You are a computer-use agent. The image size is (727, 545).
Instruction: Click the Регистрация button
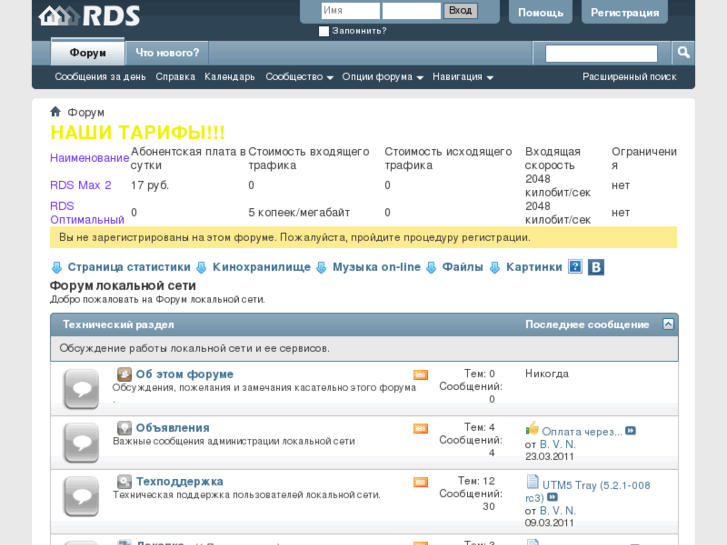(625, 13)
